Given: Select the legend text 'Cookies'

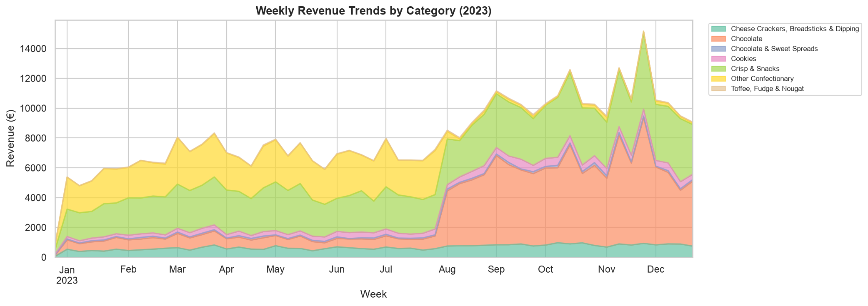Looking at the screenshot, I should [744, 59].
